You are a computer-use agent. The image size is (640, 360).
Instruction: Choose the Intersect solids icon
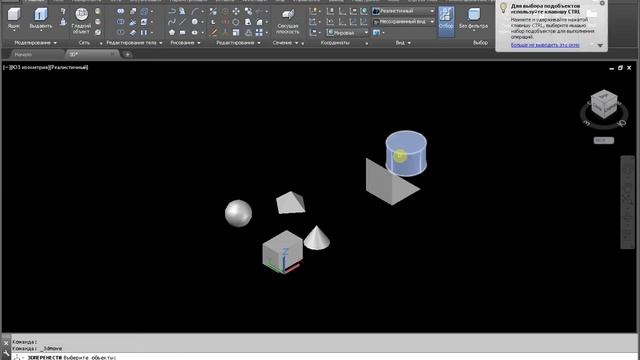120,32
